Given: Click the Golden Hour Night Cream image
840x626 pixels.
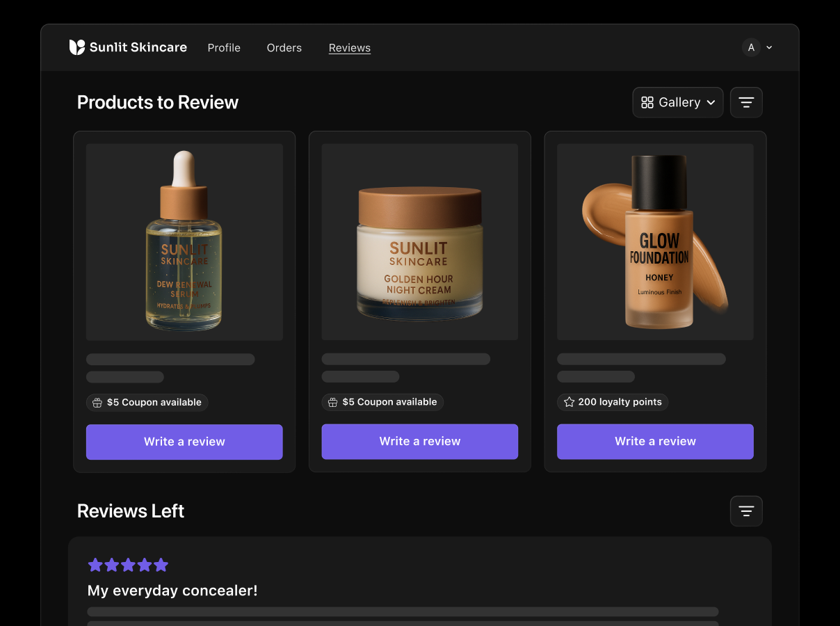Looking at the screenshot, I should point(420,242).
